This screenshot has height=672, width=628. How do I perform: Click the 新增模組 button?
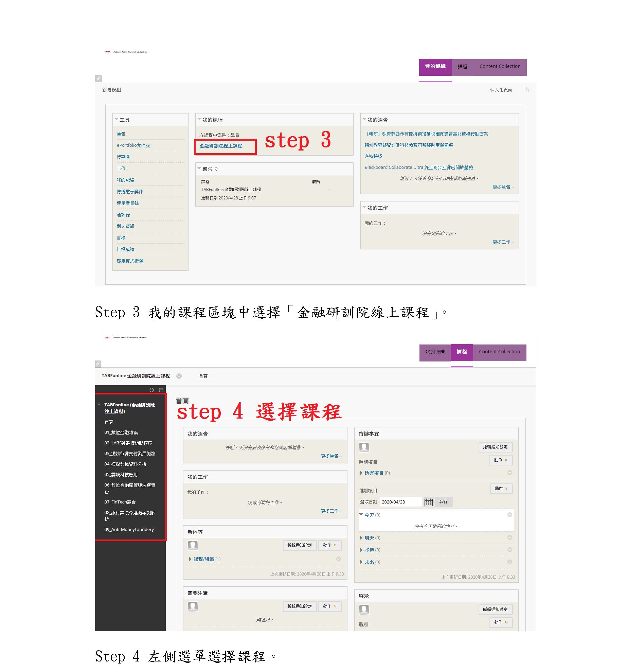111,90
